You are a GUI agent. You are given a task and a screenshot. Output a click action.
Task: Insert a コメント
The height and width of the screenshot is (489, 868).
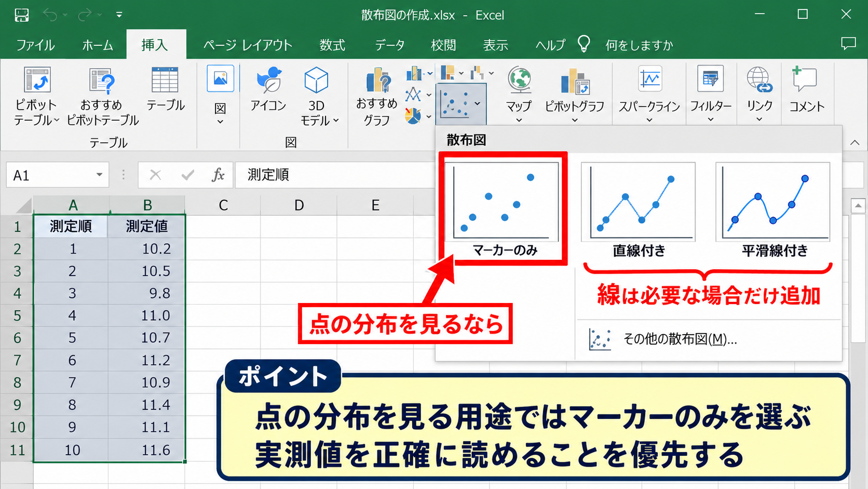[x=807, y=89]
